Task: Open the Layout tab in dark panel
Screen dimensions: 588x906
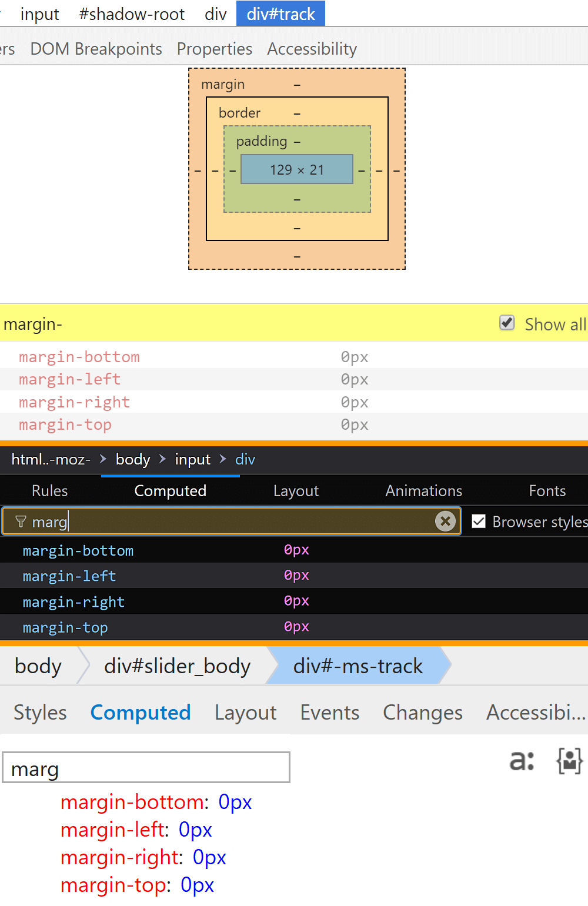Action: (296, 491)
